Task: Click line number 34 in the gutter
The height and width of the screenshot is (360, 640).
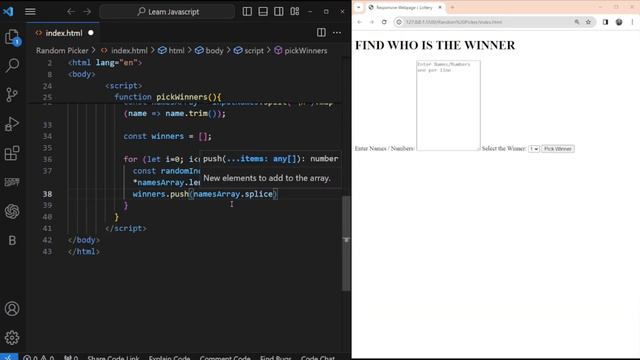Action: coord(47,136)
